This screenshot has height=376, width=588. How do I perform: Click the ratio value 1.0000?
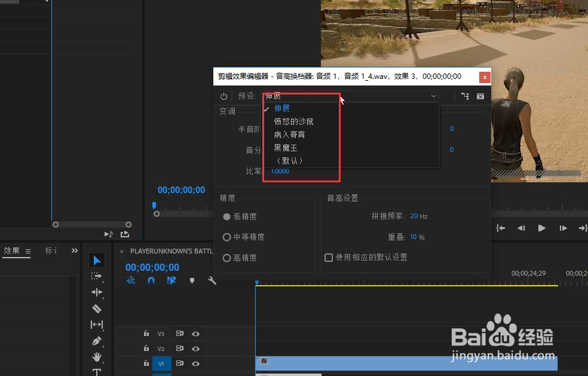point(280,171)
